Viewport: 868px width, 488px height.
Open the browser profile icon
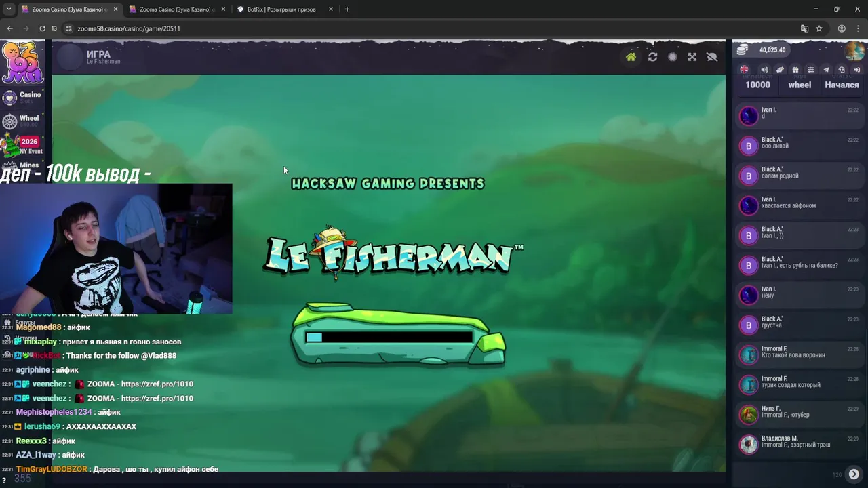(x=842, y=28)
